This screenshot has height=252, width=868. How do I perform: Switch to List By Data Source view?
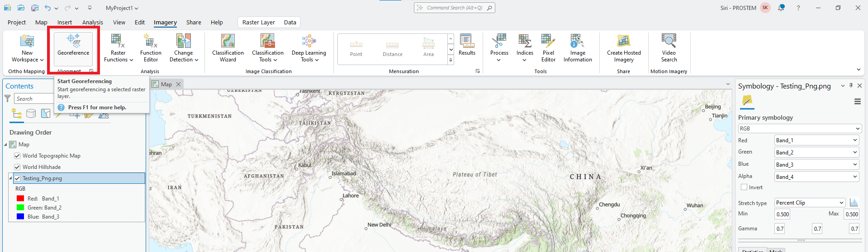31,113
